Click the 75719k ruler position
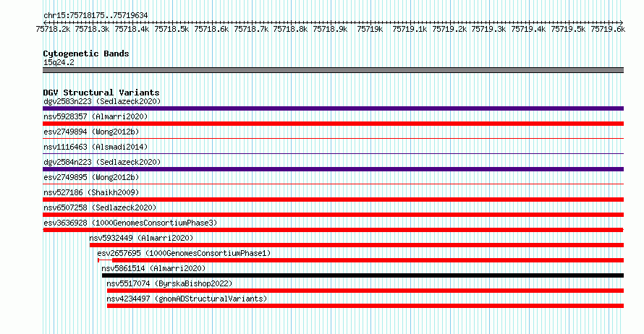This screenshot has width=644, height=334. (x=370, y=29)
